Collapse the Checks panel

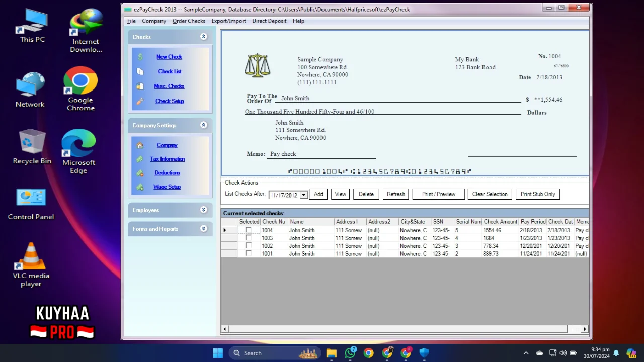tap(204, 37)
